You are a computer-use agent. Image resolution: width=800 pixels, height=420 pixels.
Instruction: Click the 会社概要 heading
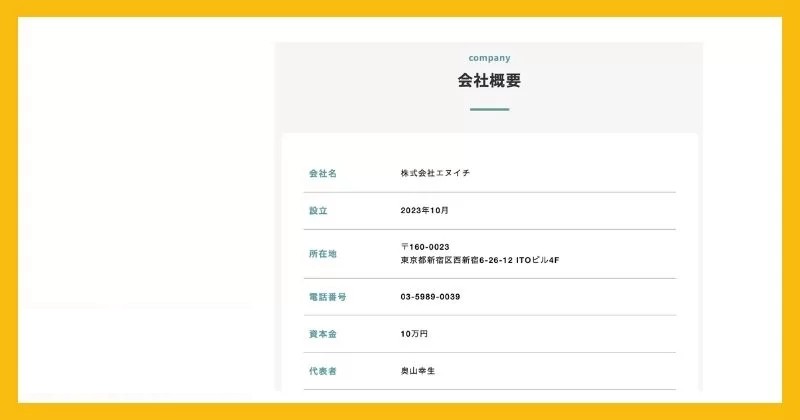coord(489,81)
